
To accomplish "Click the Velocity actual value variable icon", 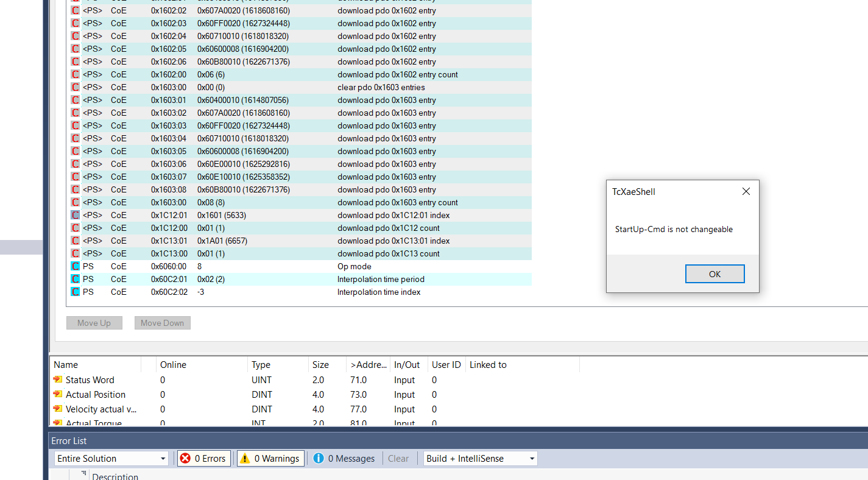I will (58, 409).
